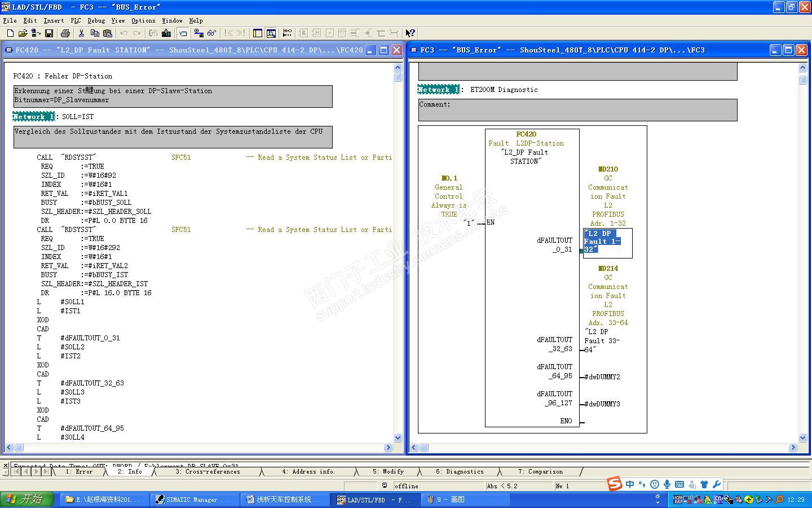Copy selection with the Copy icon
Image resolution: width=812 pixels, height=508 pixels.
(x=95, y=33)
